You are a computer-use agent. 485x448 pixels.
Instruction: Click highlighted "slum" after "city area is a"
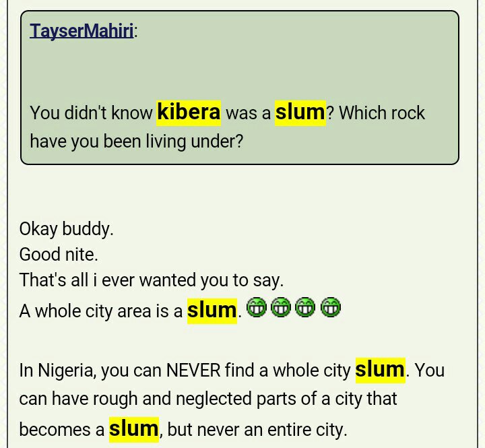pyautogui.click(x=212, y=311)
